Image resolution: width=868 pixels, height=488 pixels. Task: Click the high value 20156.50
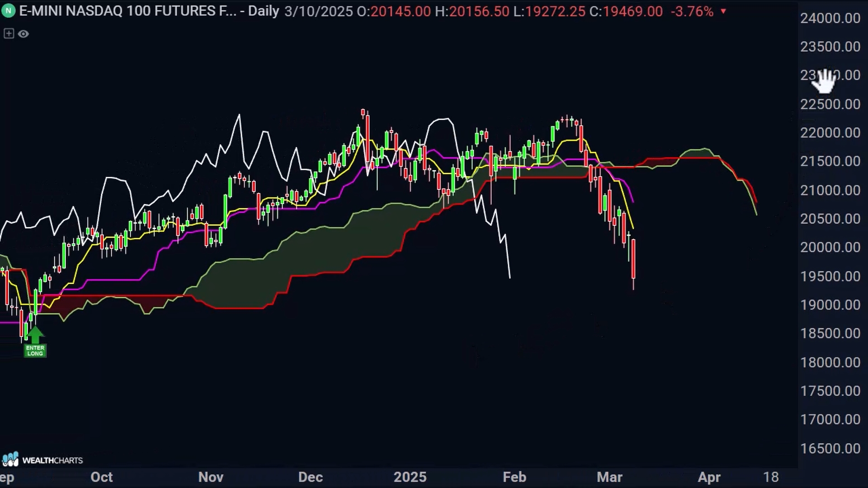pos(479,11)
